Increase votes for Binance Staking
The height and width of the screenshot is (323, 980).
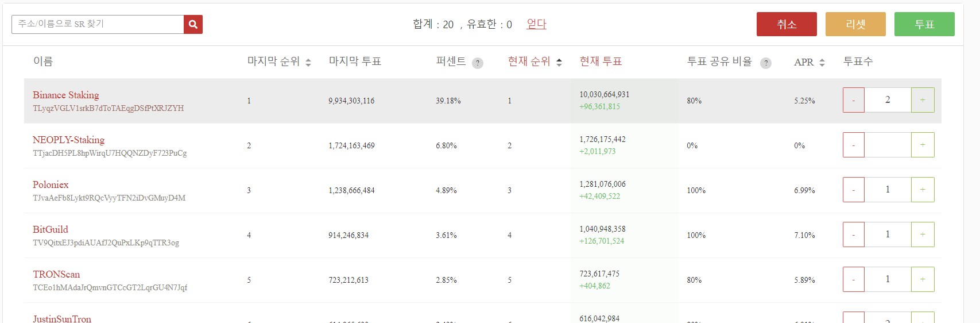click(x=923, y=100)
